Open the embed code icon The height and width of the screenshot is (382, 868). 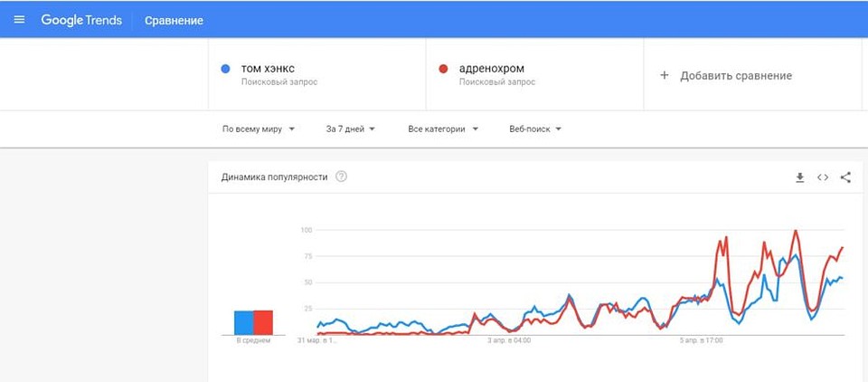point(823,177)
